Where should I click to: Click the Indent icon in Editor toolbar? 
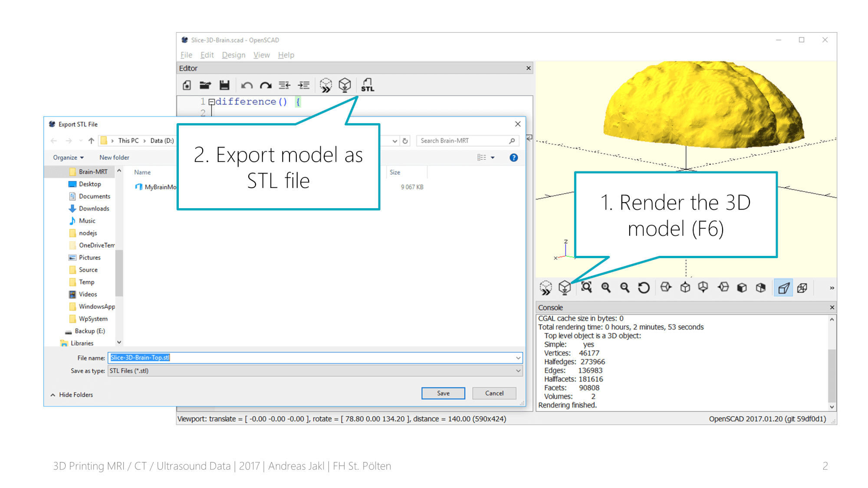point(304,85)
